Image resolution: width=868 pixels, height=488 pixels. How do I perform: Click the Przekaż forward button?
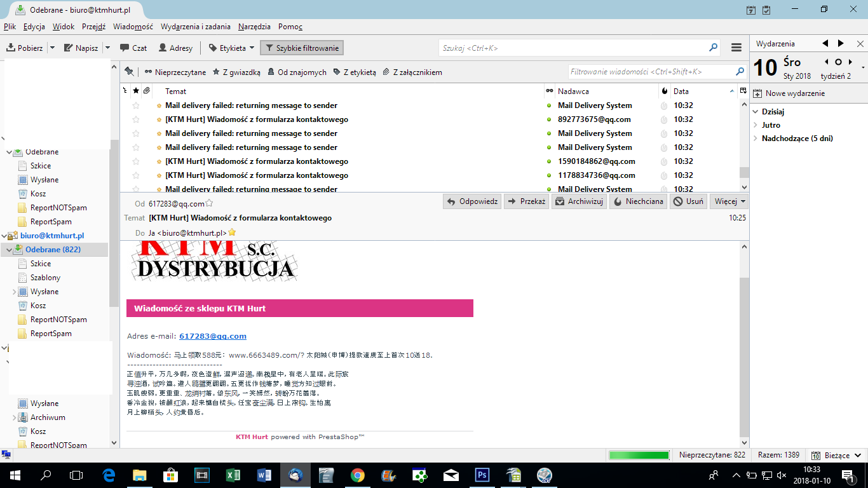point(526,201)
